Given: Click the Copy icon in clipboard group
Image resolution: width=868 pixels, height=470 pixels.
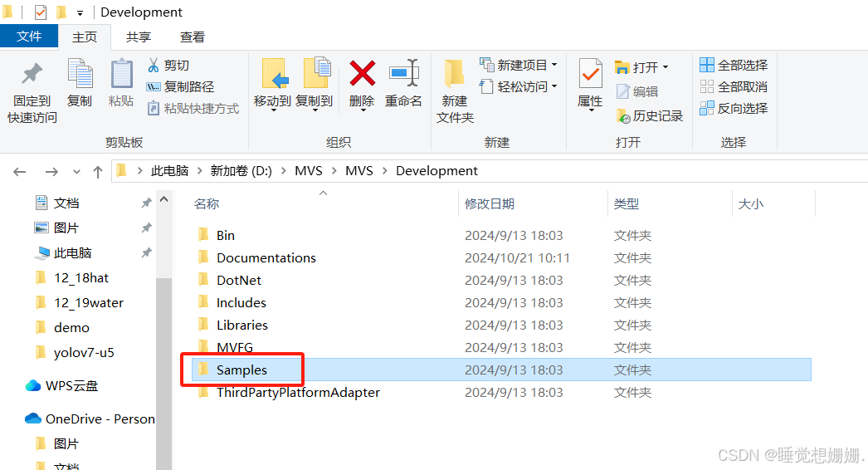Looking at the screenshot, I should 80,74.
